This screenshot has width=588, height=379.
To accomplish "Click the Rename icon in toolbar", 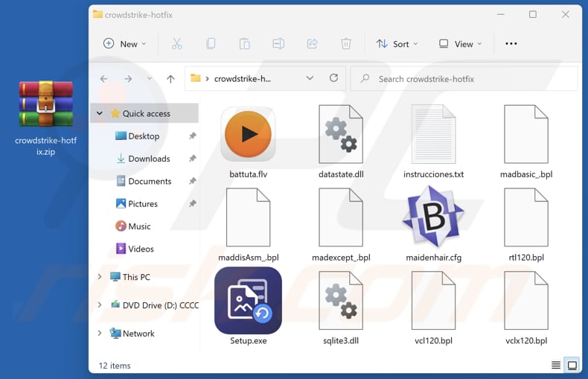I will 278,44.
